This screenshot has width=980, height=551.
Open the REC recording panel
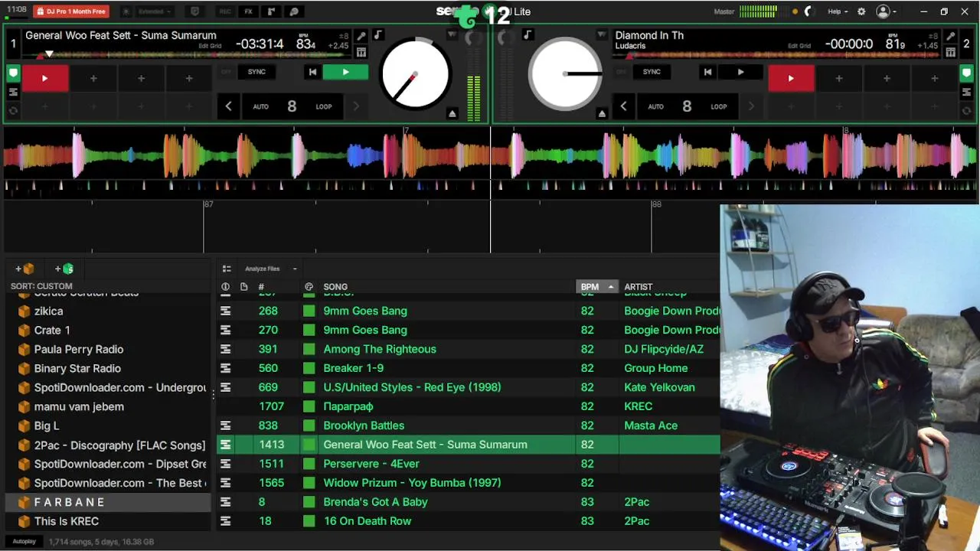[225, 11]
